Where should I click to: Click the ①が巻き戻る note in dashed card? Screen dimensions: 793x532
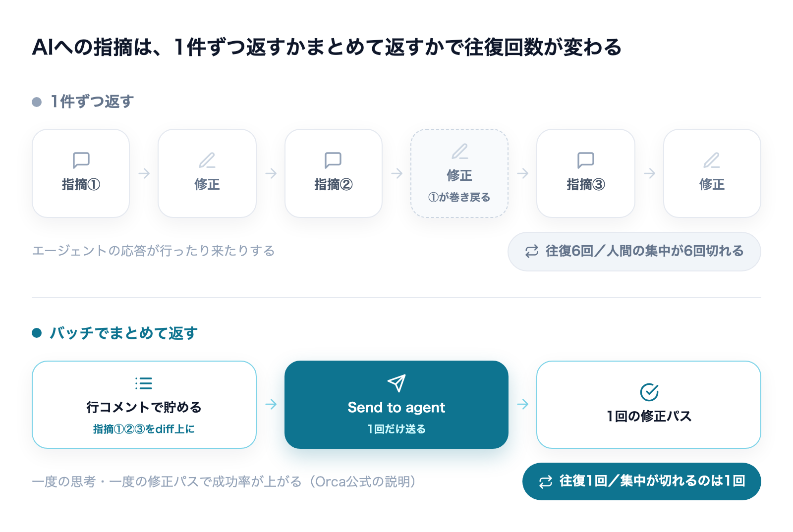click(x=459, y=197)
